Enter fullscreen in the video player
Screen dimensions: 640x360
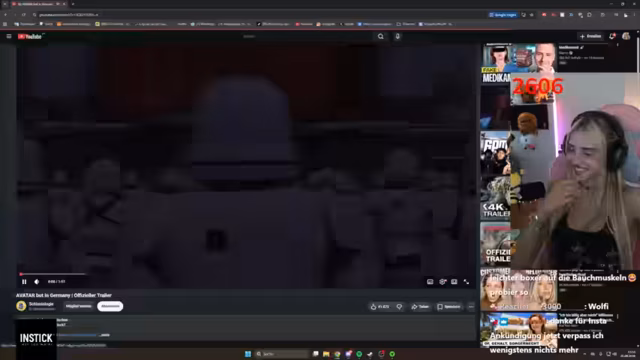click(x=466, y=282)
